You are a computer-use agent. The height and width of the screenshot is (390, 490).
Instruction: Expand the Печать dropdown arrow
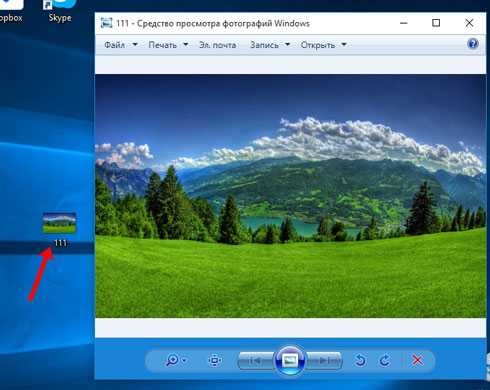[x=186, y=44]
